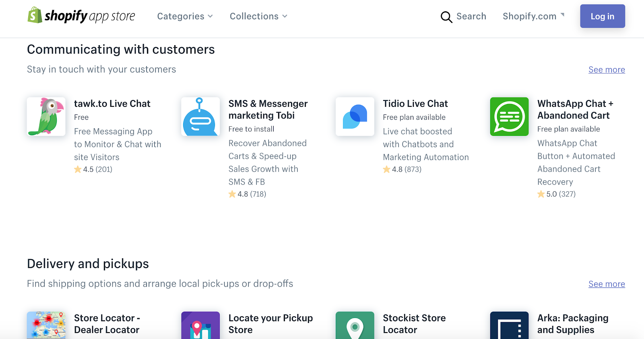The height and width of the screenshot is (339, 644).
Task: Open Stockist Store Locator title
Action: pos(414,324)
